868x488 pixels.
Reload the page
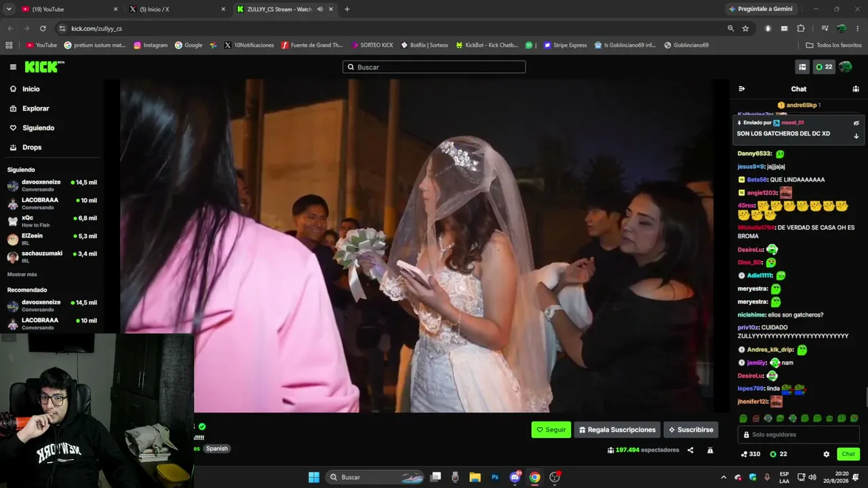pyautogui.click(x=43, y=28)
